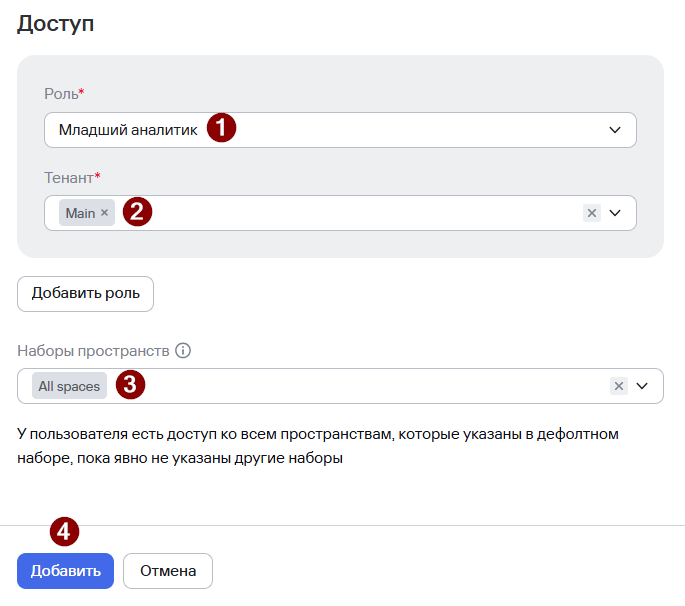The height and width of the screenshot is (606, 685).
Task: Show info about Наборы пространств
Action: tap(183, 350)
